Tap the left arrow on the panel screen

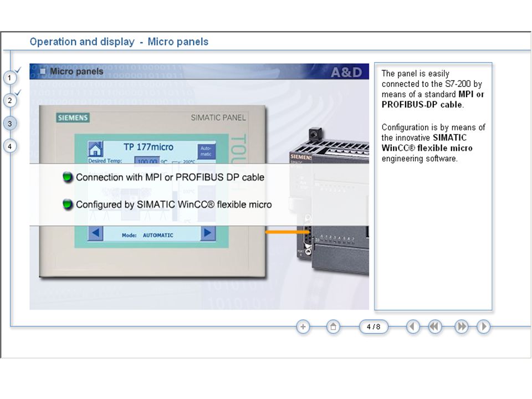96,233
